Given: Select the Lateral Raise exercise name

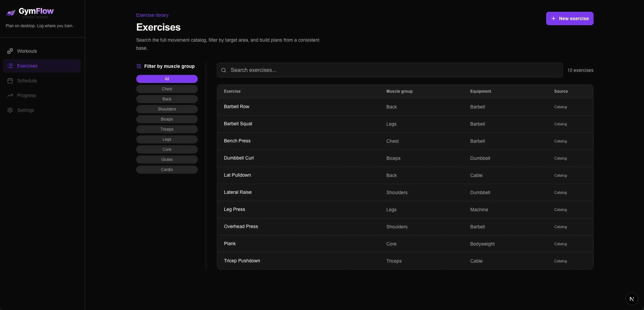Looking at the screenshot, I should (x=238, y=192).
